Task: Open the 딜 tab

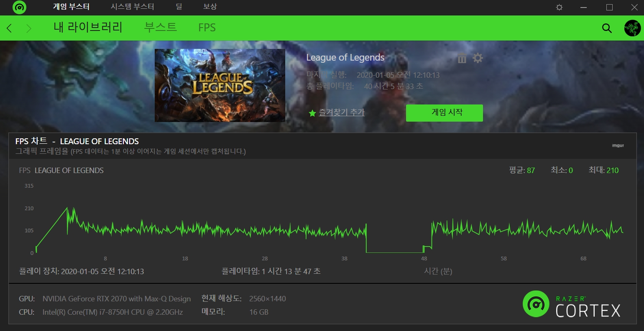Action: click(x=179, y=7)
